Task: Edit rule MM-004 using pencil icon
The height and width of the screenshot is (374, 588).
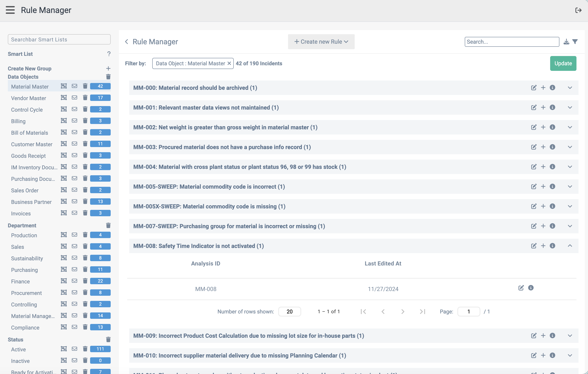Action: 533,167
